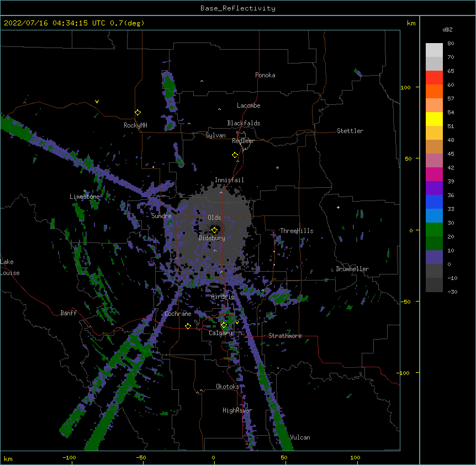Click the white plus marker north of Drumheller
This screenshot has width=476, height=465.
point(338,207)
